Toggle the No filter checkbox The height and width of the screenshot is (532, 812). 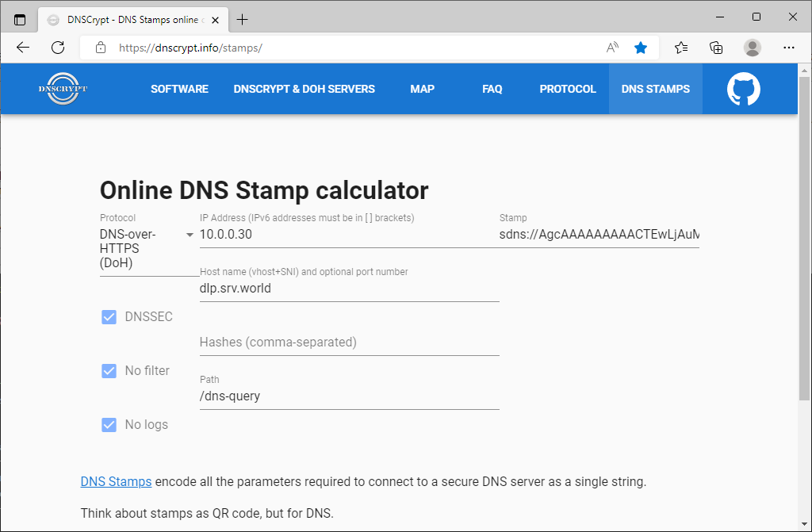point(109,371)
